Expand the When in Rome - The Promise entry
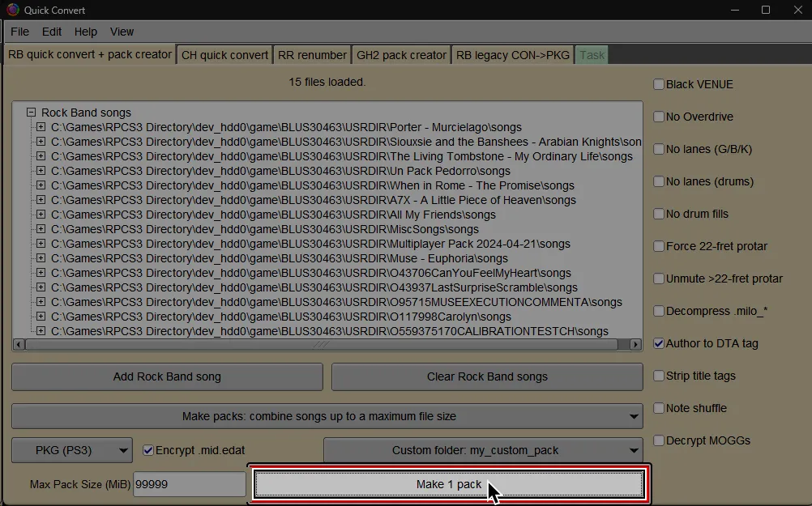The height and width of the screenshot is (506, 812). click(x=41, y=185)
